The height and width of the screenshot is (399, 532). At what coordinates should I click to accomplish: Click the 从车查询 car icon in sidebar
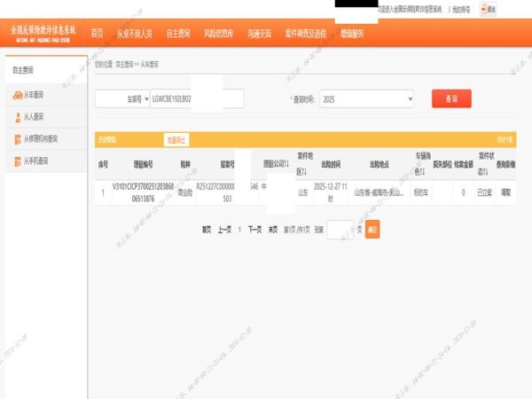point(16,94)
